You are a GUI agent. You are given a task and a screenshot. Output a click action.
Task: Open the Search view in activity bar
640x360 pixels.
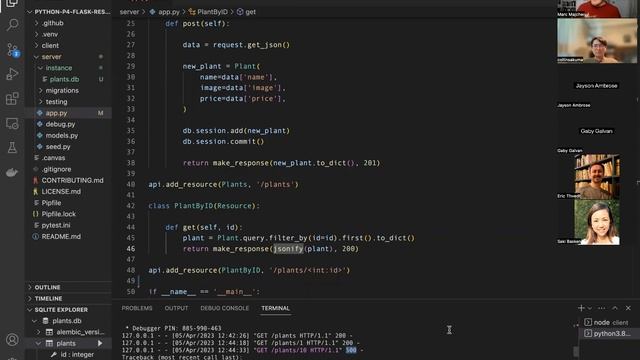pos(12,24)
